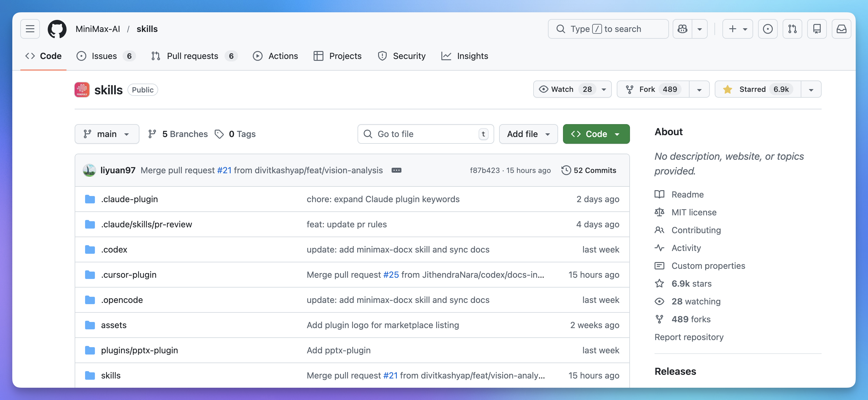
Task: Open the notifications inbox icon
Action: click(841, 29)
